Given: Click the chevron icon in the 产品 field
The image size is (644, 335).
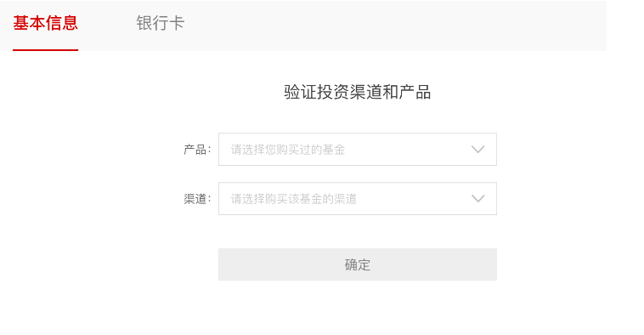Looking at the screenshot, I should point(477,149).
